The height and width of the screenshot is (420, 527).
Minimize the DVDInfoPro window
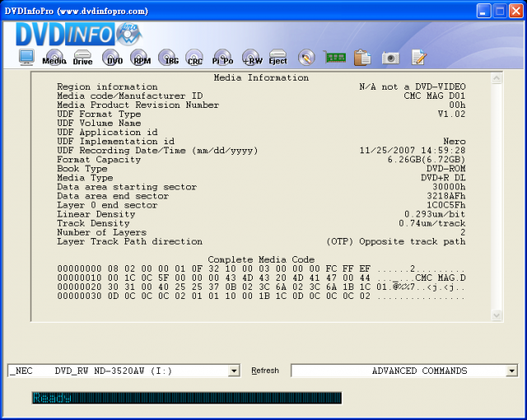tap(483, 11)
